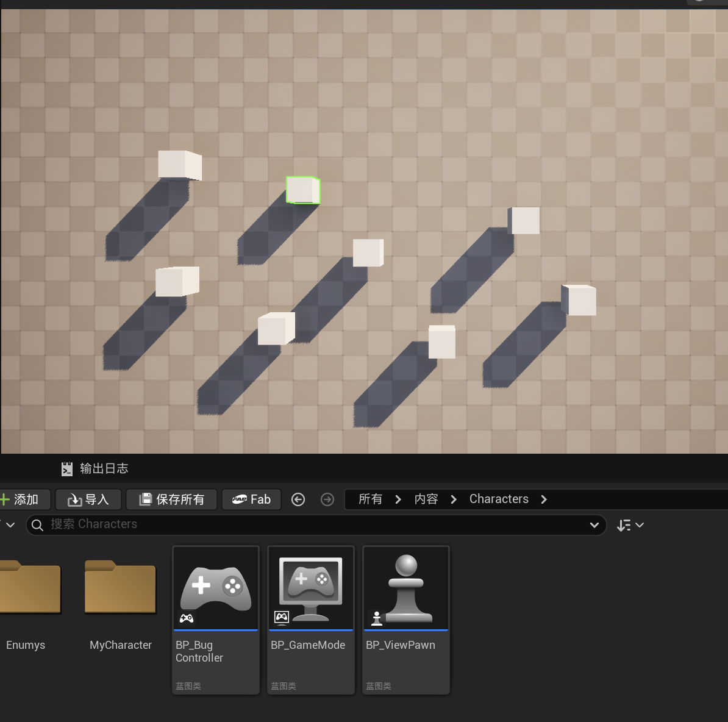Go forward in content browser history
Image resolution: width=728 pixels, height=722 pixels.
327,499
